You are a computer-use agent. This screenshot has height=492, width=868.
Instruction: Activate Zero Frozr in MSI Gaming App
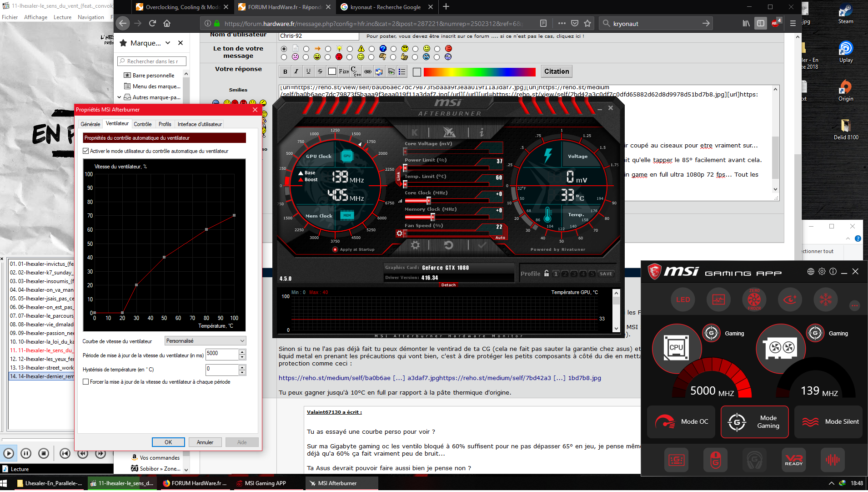(754, 299)
